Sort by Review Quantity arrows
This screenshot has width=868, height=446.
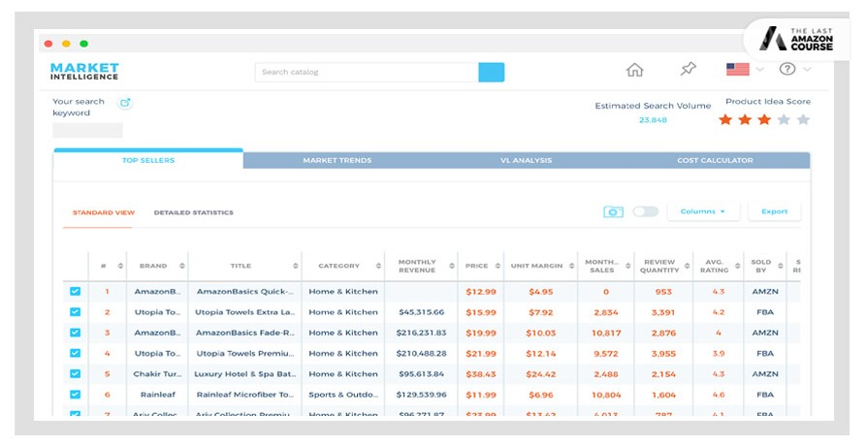tap(687, 267)
